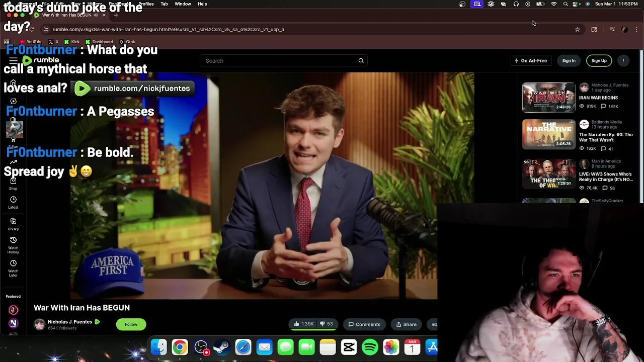Follow Nicholas J. Fuentes channel
Image resolution: width=644 pixels, height=362 pixels.
tap(131, 324)
